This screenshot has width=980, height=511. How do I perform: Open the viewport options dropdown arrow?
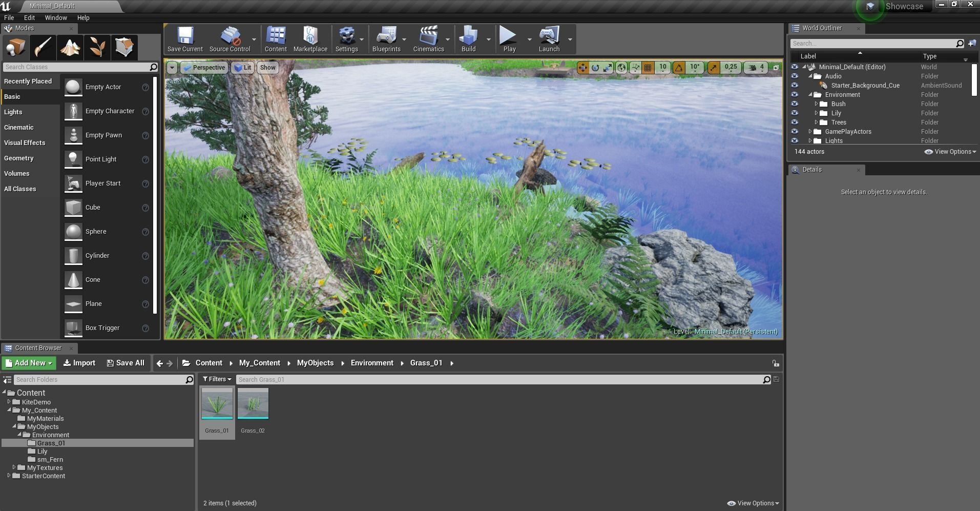tap(172, 68)
